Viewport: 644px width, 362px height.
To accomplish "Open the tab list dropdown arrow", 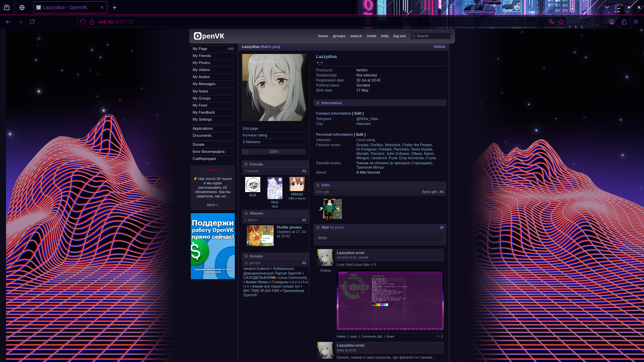I will (x=607, y=7).
